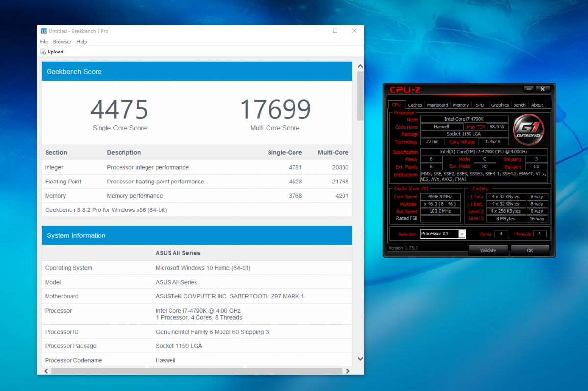Switch to the SPD tab in CPU-Z
The image size is (588, 391).
pyautogui.click(x=480, y=105)
